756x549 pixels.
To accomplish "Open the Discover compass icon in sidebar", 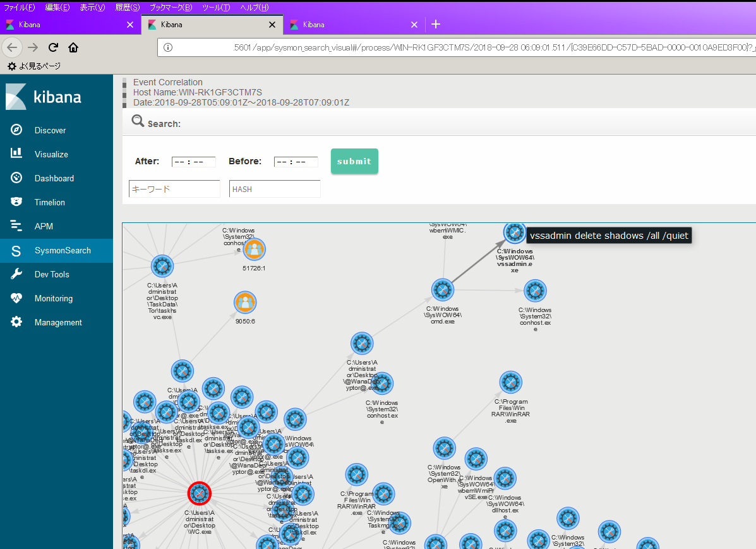I will coord(16,130).
